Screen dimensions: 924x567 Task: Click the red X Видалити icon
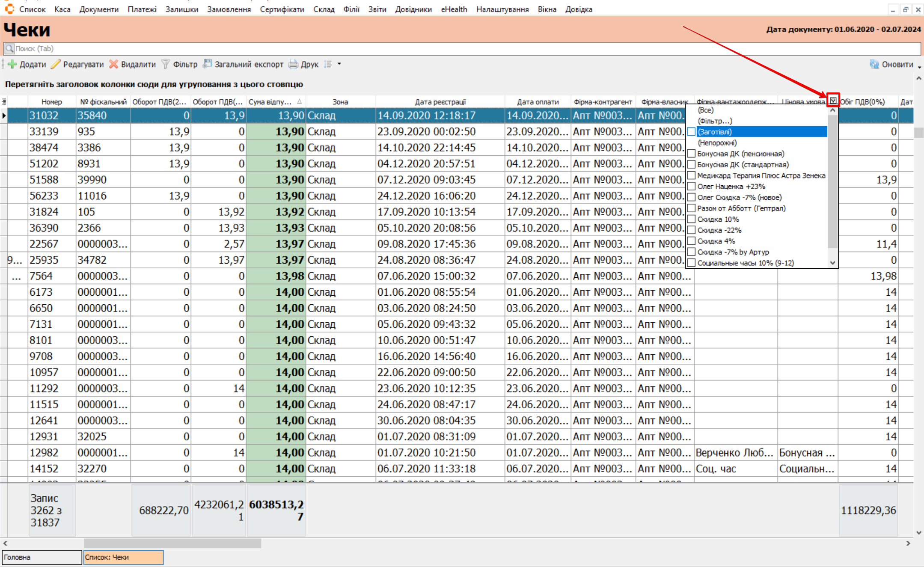[113, 64]
